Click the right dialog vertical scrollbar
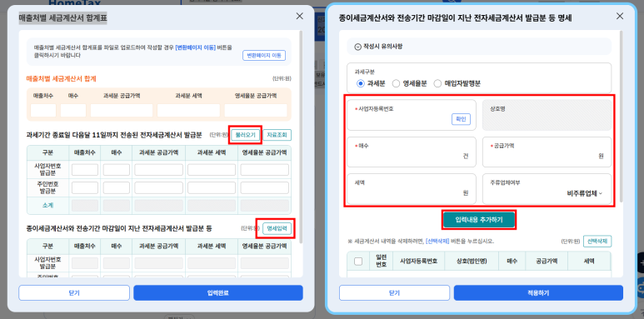Image resolution: width=644 pixels, height=319 pixels. tap(622, 117)
